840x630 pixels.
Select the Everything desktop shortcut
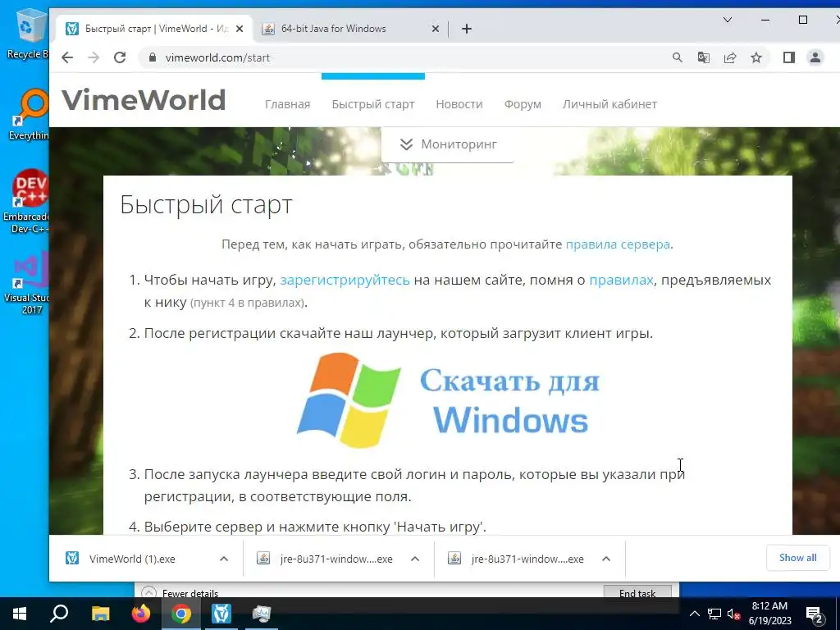pyautogui.click(x=28, y=114)
